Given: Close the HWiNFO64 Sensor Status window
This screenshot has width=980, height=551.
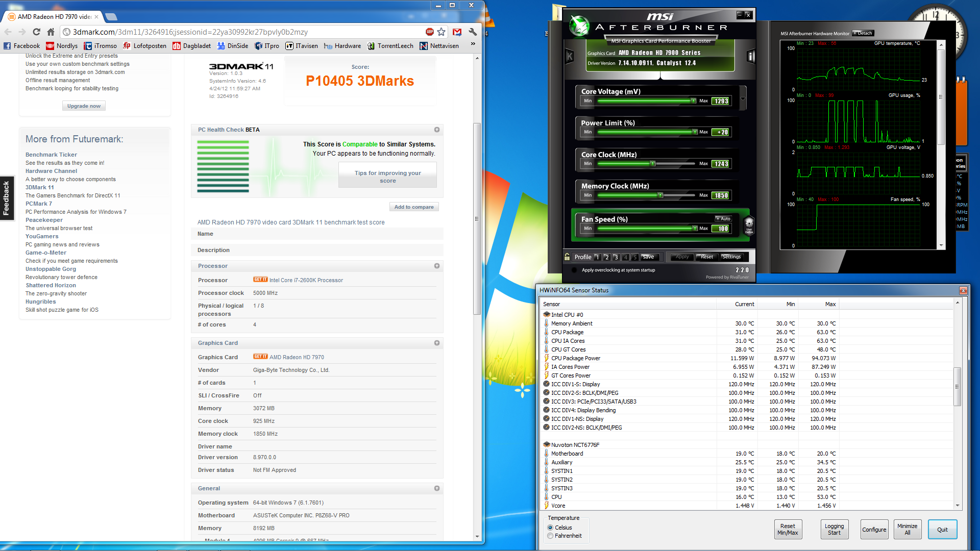Looking at the screenshot, I should (963, 290).
